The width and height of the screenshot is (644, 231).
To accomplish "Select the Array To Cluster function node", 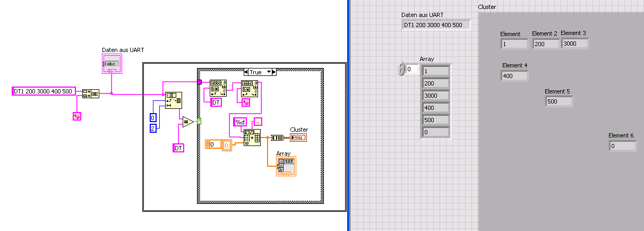I will click(277, 138).
